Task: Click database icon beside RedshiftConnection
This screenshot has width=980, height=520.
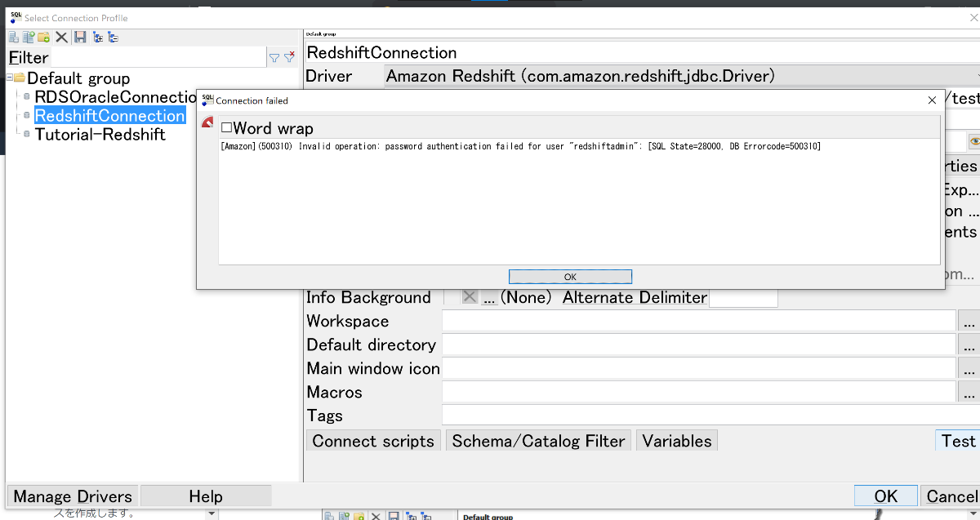Action: coord(27,116)
